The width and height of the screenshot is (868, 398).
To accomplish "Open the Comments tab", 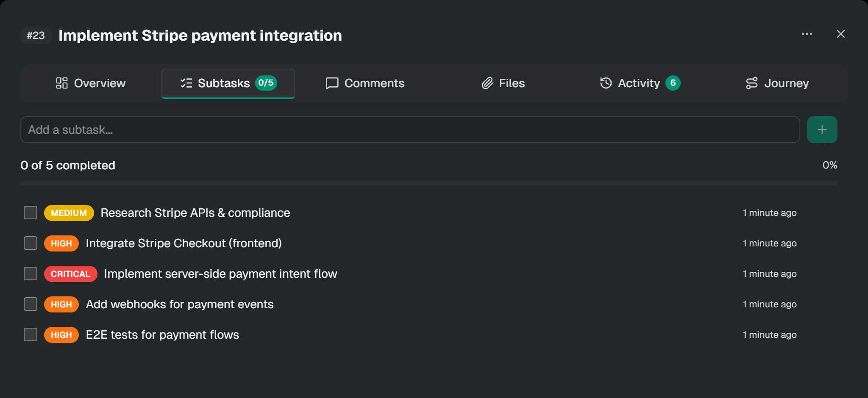I will [365, 83].
